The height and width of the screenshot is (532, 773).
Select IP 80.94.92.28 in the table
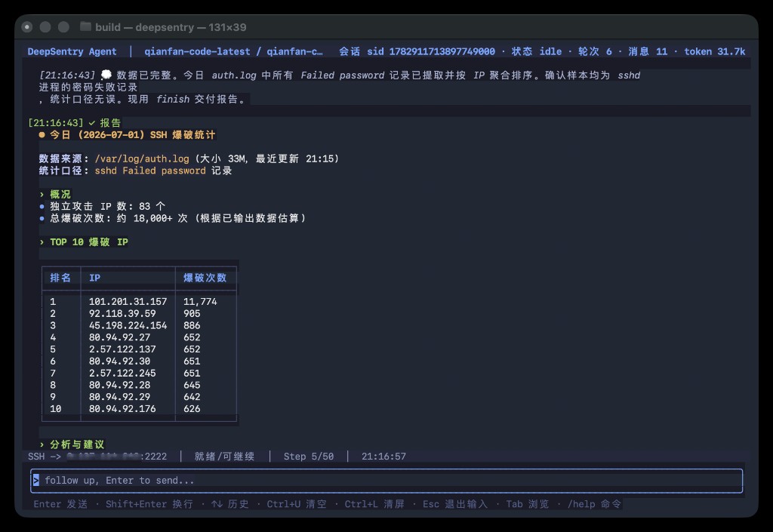(x=119, y=385)
